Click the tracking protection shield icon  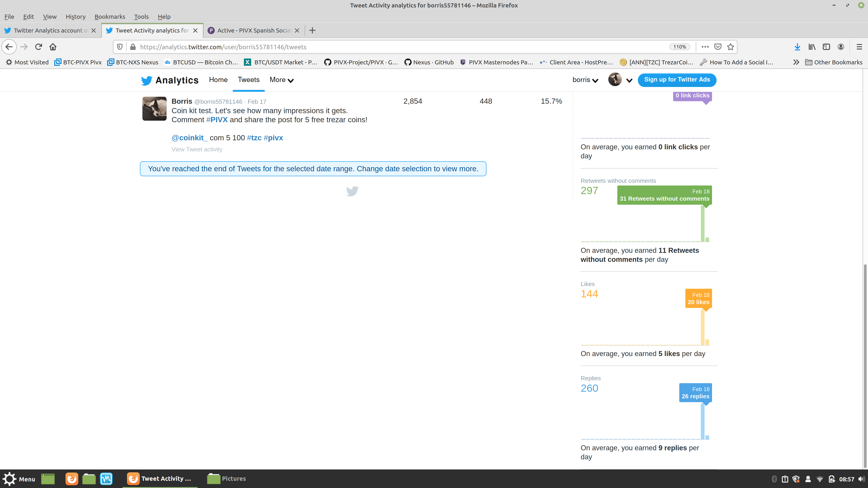coord(120,47)
